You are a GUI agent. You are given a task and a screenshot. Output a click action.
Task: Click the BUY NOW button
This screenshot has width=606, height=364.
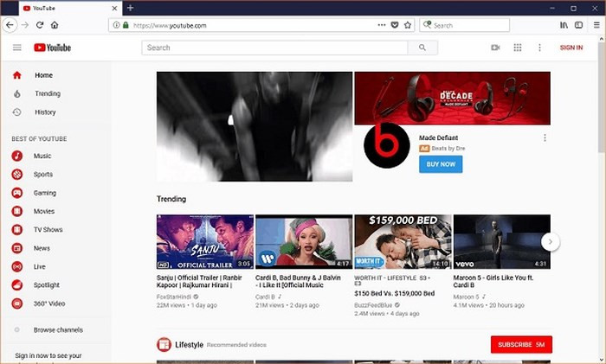click(441, 164)
